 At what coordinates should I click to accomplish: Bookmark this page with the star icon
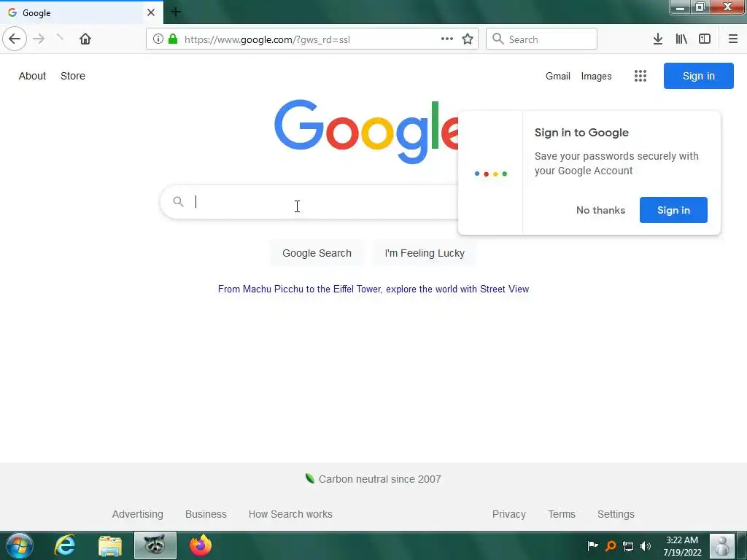click(468, 39)
